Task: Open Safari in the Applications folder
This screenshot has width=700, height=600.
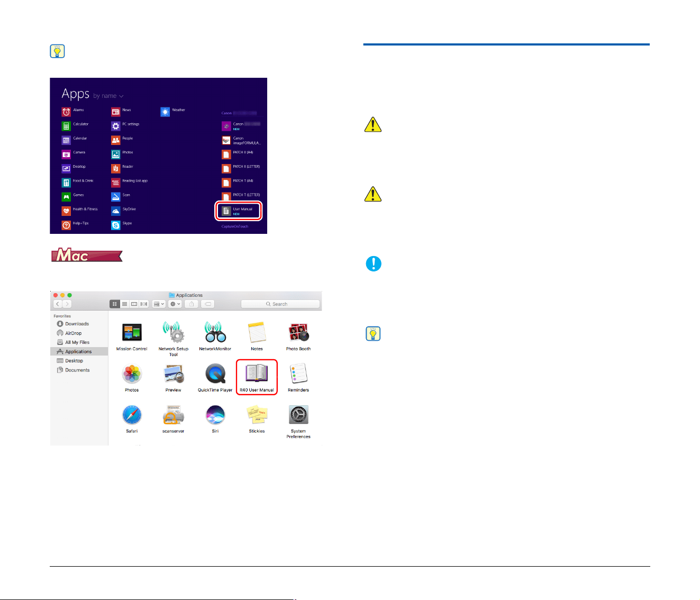Action: [x=132, y=419]
